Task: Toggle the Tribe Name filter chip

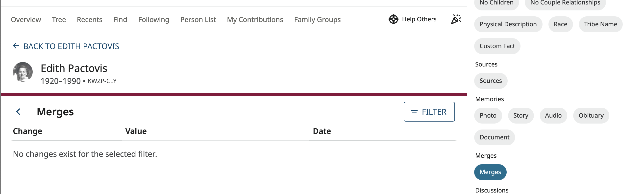Action: [x=600, y=24]
